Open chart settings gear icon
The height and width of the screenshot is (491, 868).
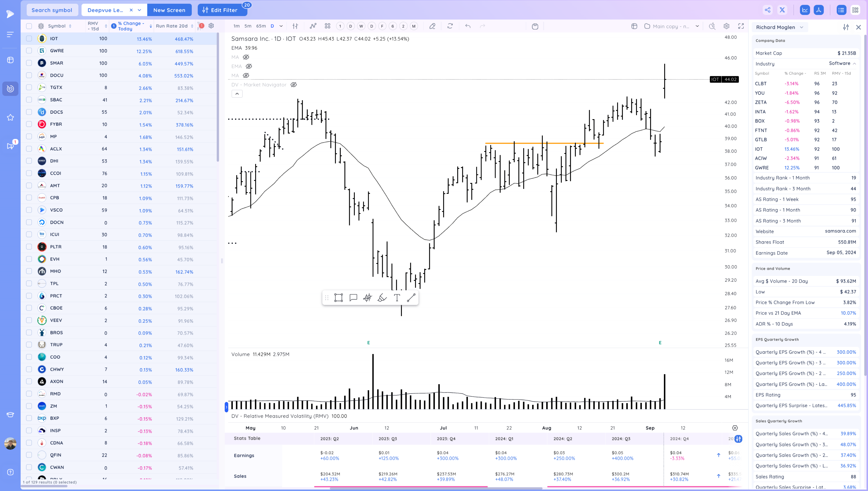point(727,26)
